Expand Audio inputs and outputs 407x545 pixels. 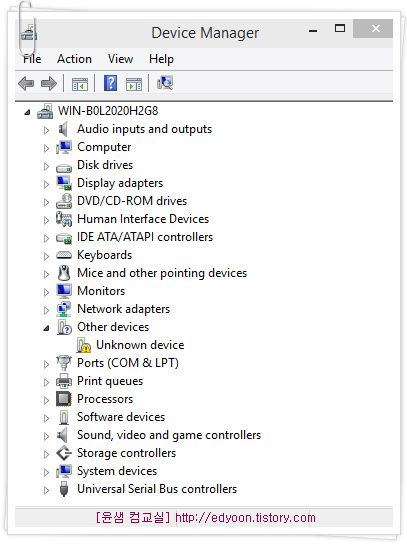[x=46, y=130]
